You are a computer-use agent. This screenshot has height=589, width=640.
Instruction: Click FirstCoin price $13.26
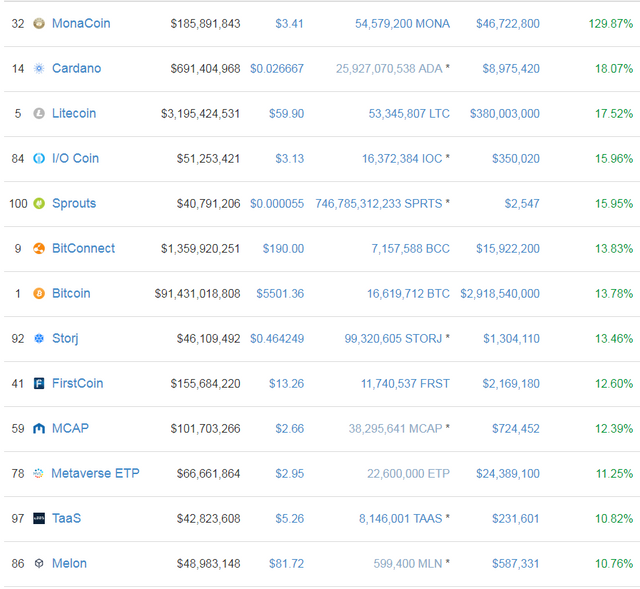(x=287, y=384)
